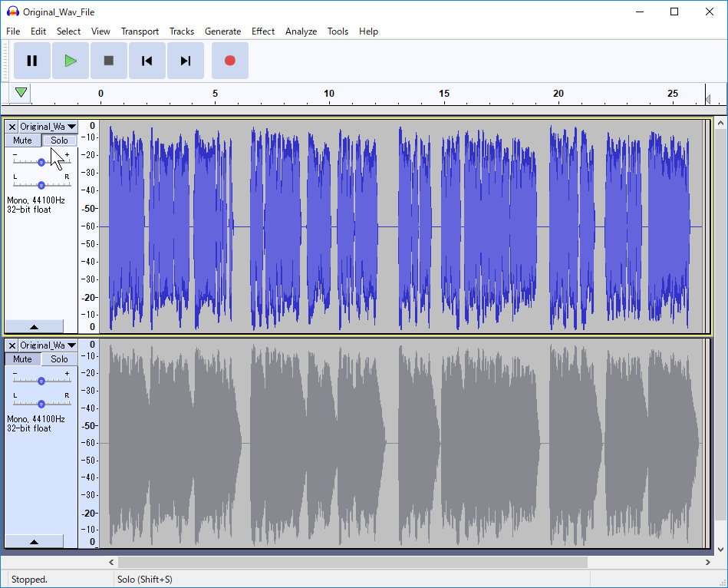Open the View menu
Viewport: 728px width, 588px height.
[100, 31]
